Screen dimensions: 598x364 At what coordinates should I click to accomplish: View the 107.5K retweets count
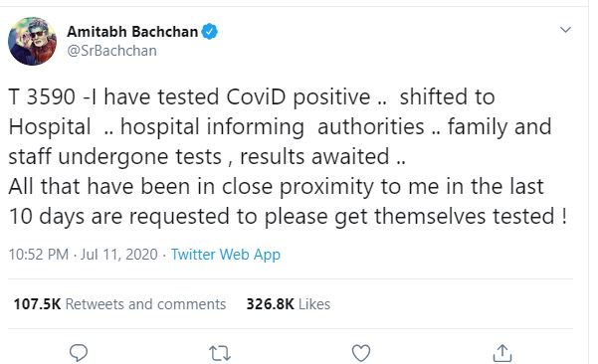tap(37, 304)
